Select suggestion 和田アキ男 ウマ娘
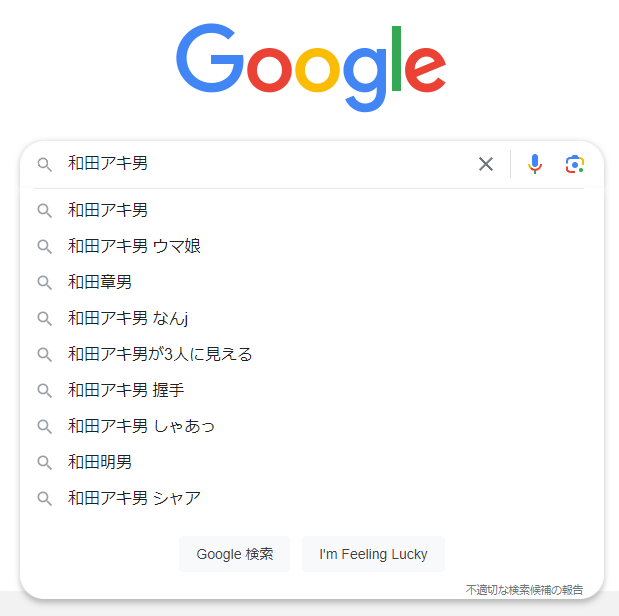This screenshot has width=619, height=616. pos(134,246)
